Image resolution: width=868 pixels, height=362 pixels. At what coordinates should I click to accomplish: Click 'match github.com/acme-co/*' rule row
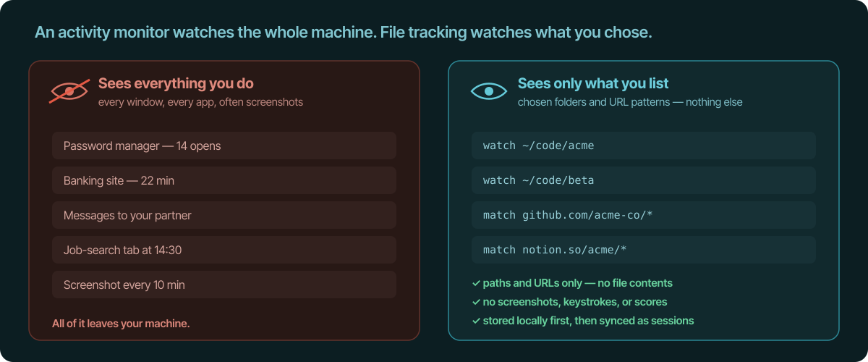coord(644,215)
